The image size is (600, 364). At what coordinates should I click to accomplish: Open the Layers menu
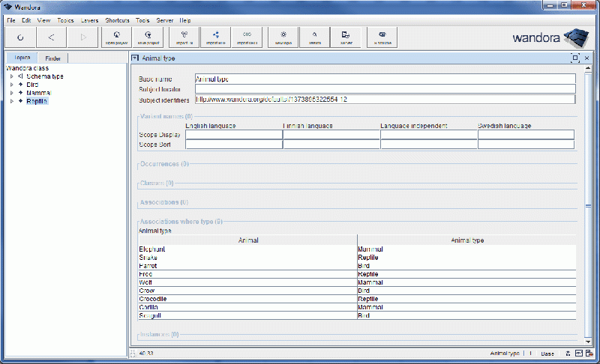89,20
